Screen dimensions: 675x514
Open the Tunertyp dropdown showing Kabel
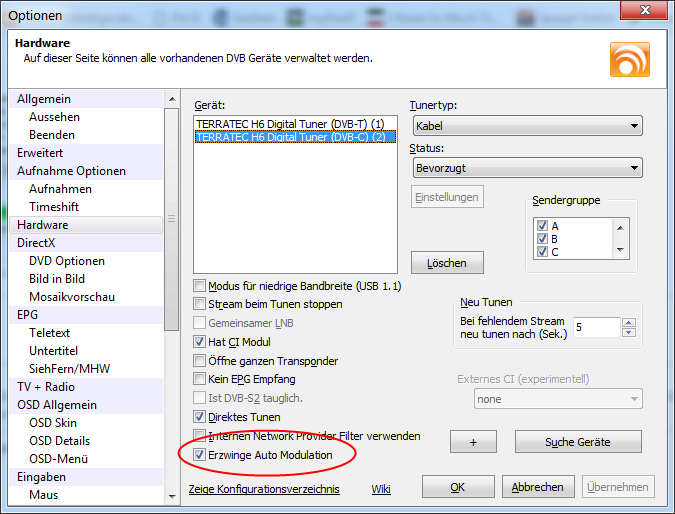[526, 126]
